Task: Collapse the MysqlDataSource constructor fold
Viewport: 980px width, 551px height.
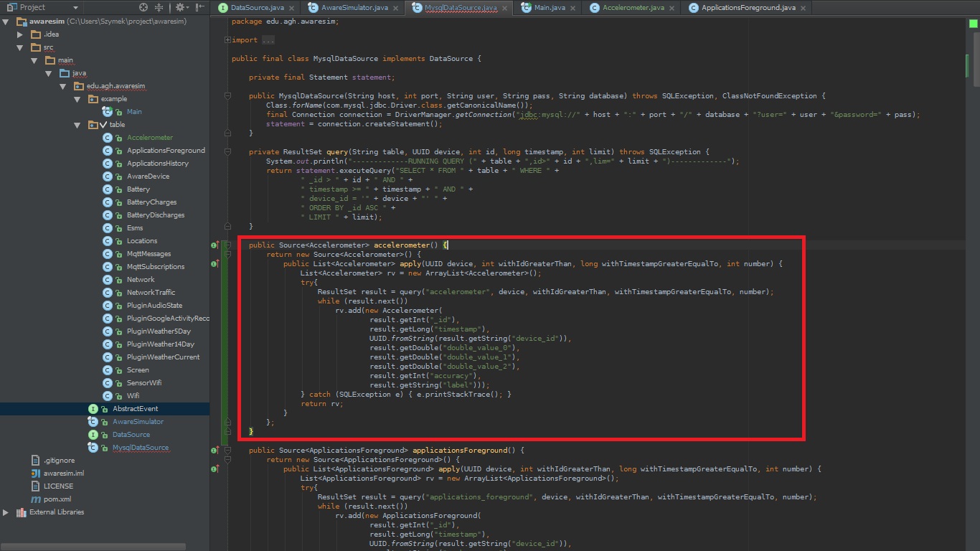Action: [x=228, y=96]
